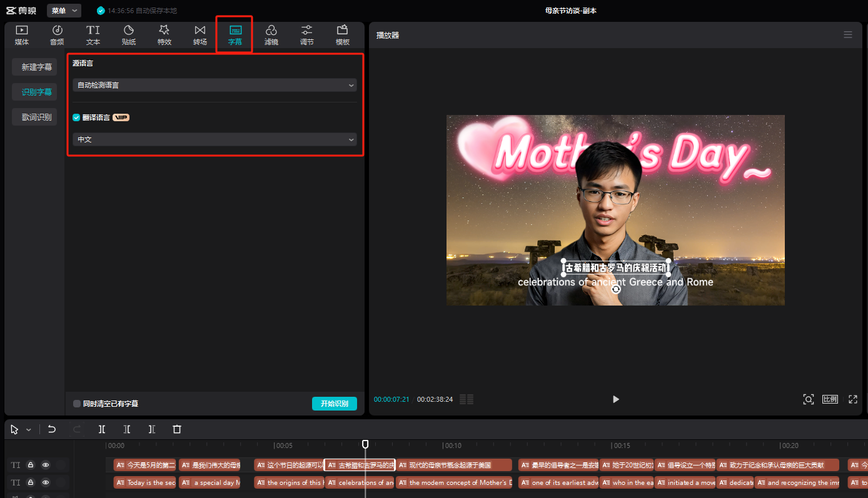The image size is (868, 498).
Task: Select subtitle clip 是我们伟大的母亲
Action: (209, 465)
